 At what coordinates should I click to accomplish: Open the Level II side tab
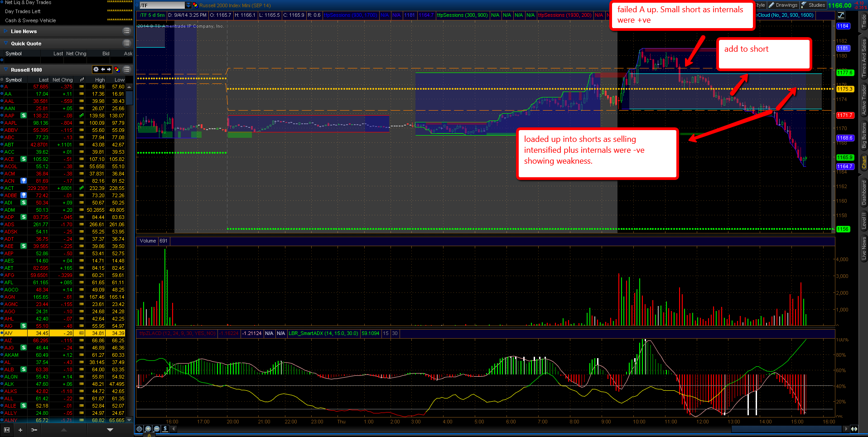pos(864,220)
